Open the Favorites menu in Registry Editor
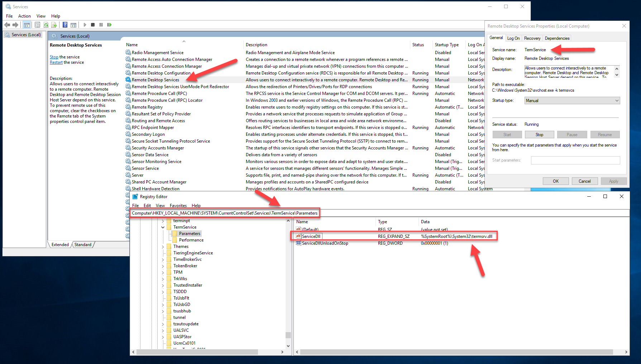 178,206
